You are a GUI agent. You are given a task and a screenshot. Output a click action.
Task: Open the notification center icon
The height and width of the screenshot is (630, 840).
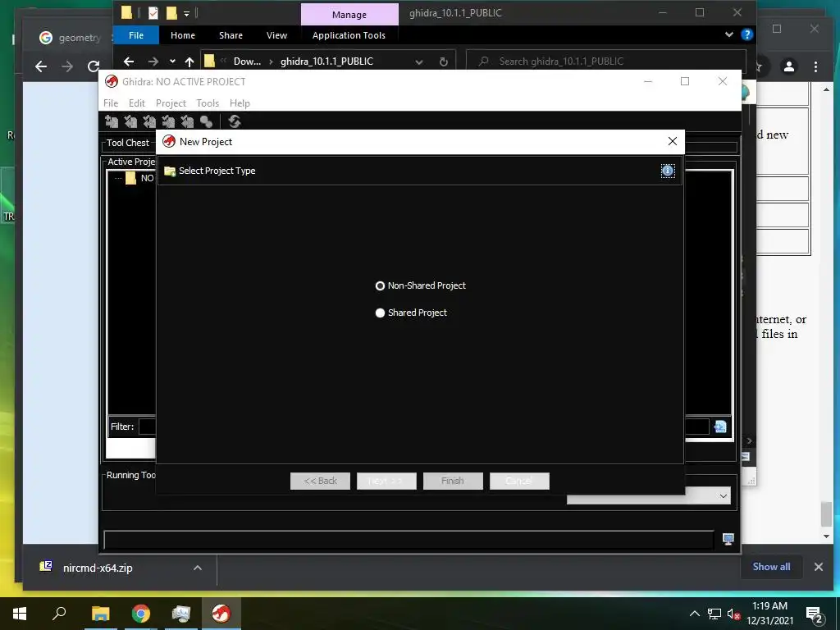pos(815,614)
